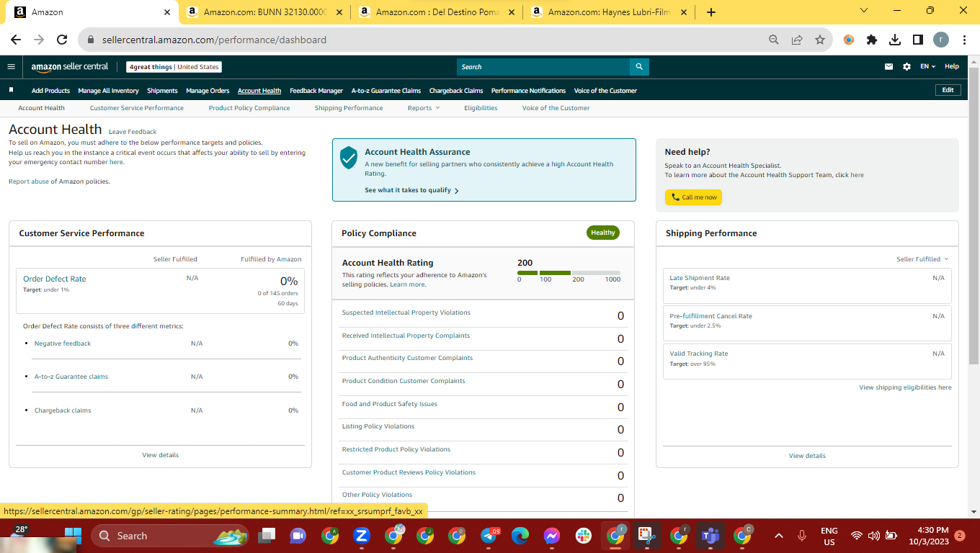The height and width of the screenshot is (553, 980).
Task: Open the Chrome profile avatar
Action: [x=941, y=40]
